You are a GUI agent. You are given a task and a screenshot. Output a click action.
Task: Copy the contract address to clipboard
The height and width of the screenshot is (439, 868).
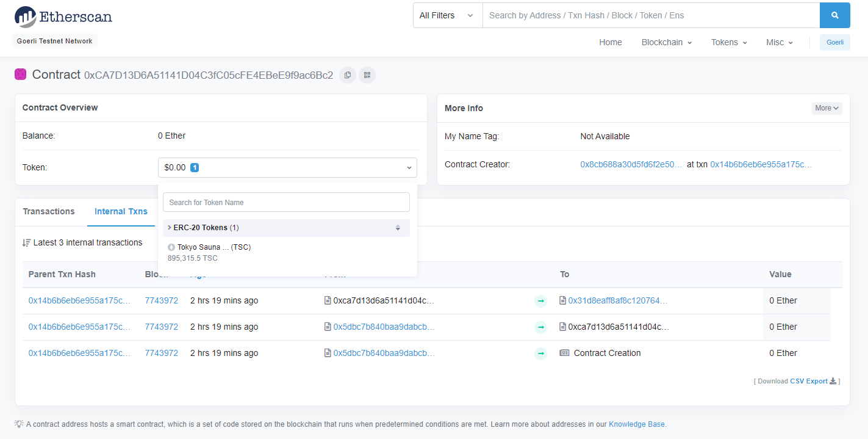point(348,75)
